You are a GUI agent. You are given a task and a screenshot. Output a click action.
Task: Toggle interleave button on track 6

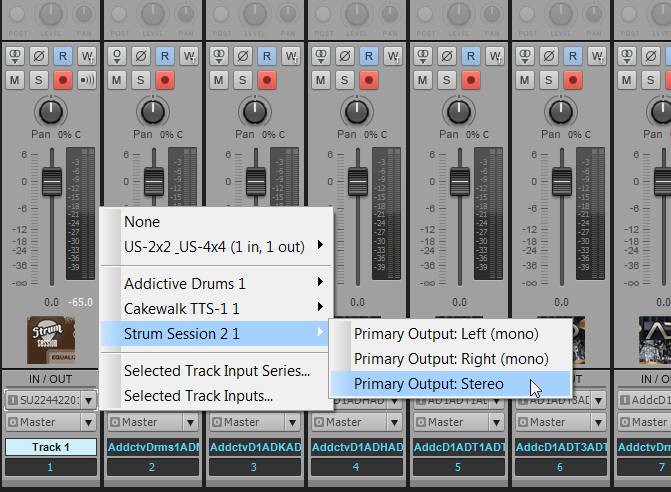click(525, 56)
